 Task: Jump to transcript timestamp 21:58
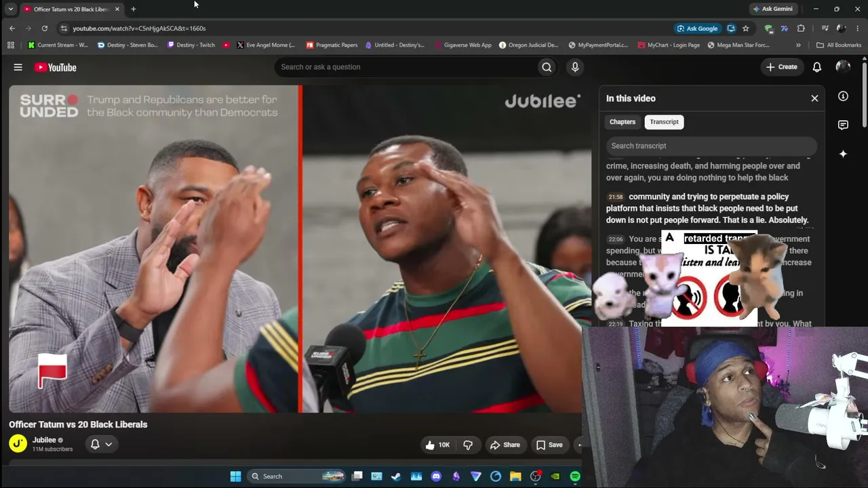coord(615,197)
